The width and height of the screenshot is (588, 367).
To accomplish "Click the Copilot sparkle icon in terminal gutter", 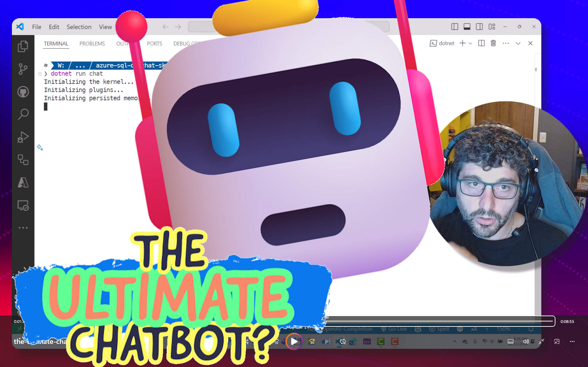I will click(40, 147).
